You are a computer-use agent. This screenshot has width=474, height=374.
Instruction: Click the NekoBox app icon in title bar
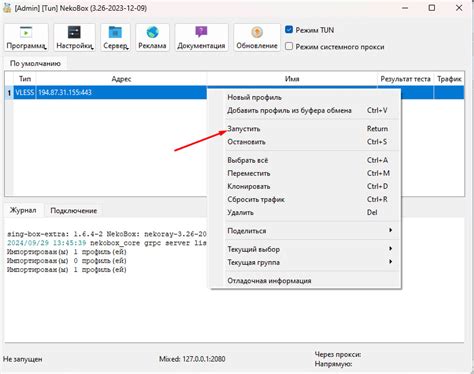pos(7,8)
